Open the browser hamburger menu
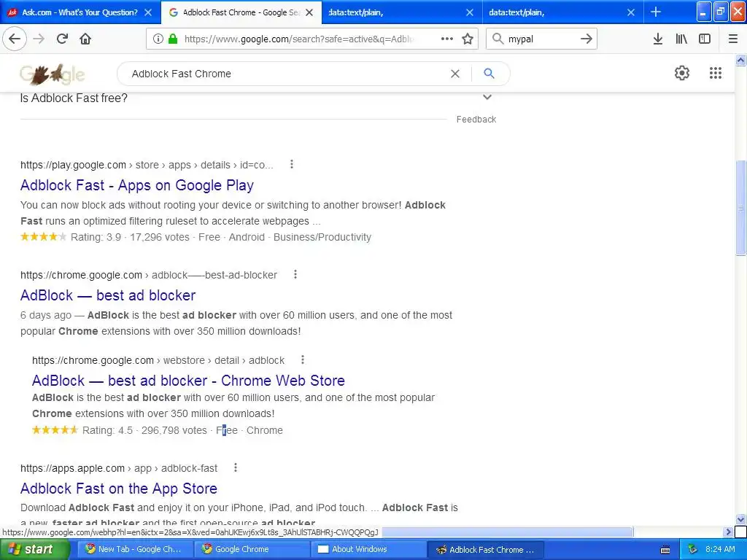 [x=732, y=39]
